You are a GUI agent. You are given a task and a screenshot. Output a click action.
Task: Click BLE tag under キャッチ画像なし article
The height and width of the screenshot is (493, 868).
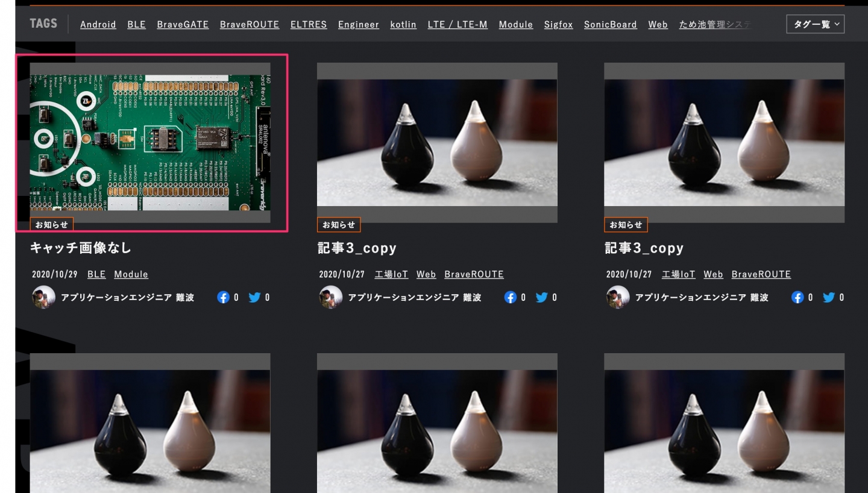click(96, 274)
